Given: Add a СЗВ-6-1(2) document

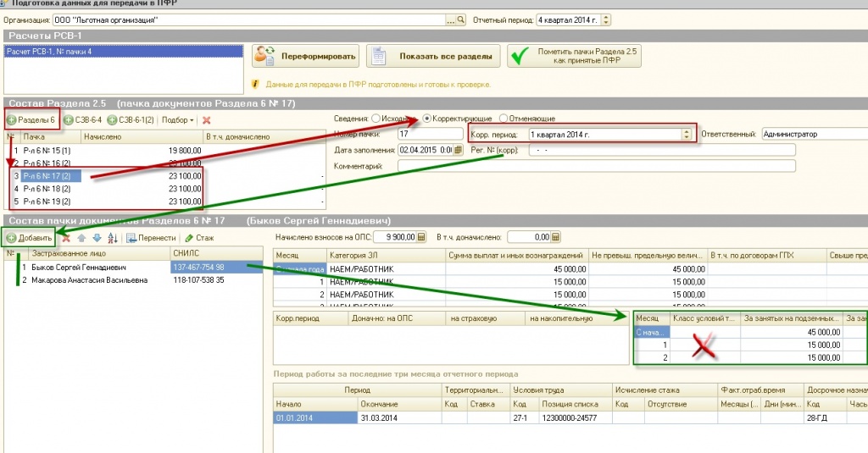Looking at the screenshot, I should pos(131,120).
